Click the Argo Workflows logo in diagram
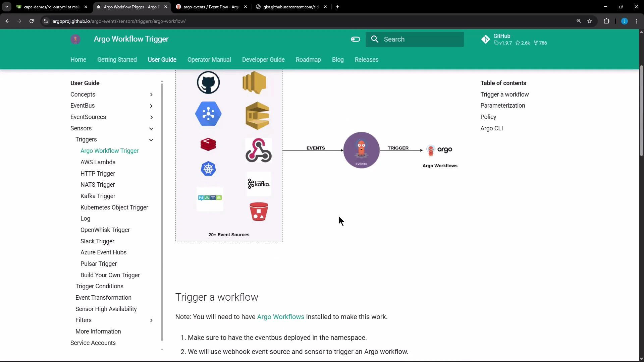644x362 pixels. (x=440, y=150)
